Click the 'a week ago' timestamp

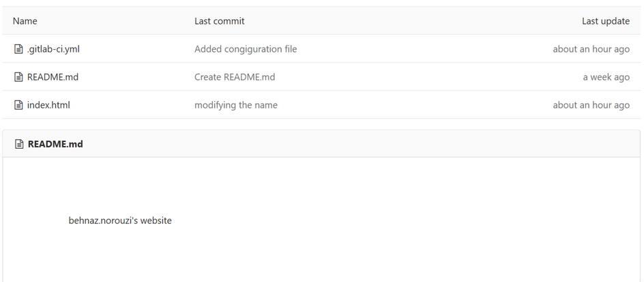(606, 77)
